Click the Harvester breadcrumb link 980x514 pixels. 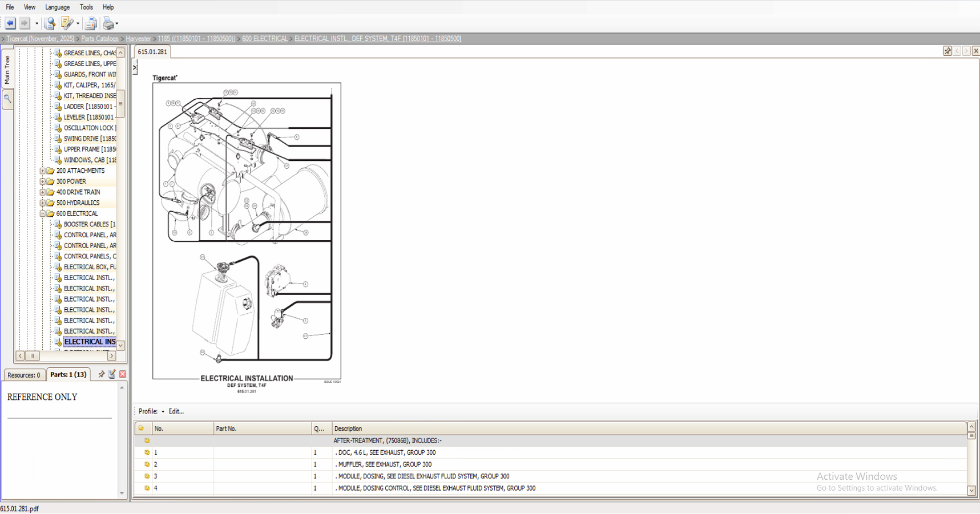pyautogui.click(x=138, y=38)
